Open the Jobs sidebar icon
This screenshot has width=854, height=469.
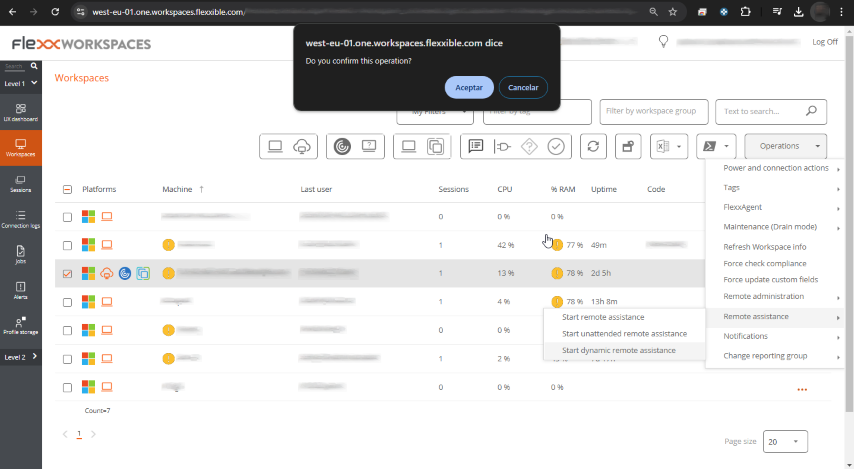pos(21,254)
